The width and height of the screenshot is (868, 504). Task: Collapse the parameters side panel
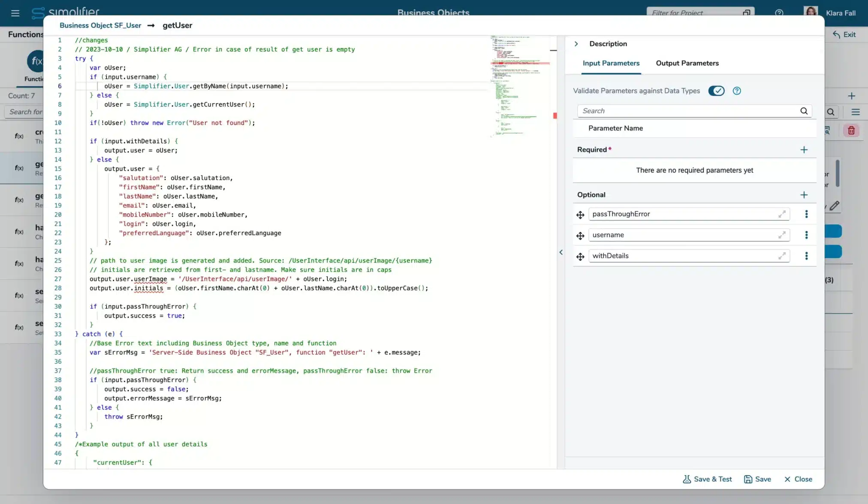tap(561, 252)
